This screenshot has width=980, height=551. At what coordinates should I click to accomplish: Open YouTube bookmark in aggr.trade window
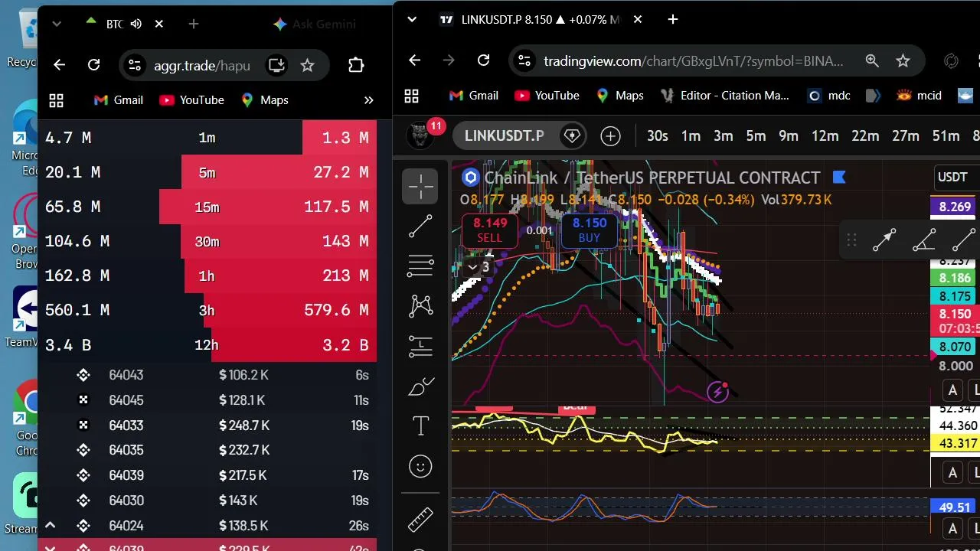click(191, 100)
